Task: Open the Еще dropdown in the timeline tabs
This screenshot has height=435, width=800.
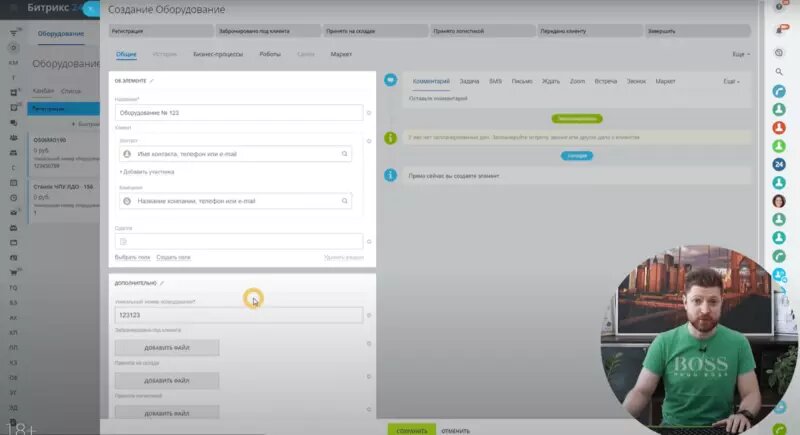Action: click(731, 82)
